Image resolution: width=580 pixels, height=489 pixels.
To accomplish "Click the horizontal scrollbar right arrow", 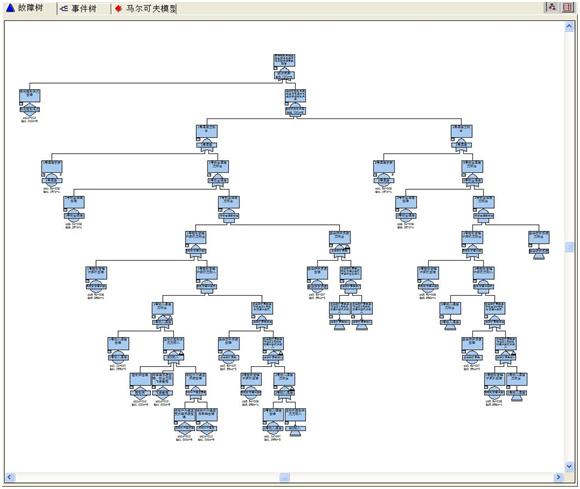I will [559, 477].
